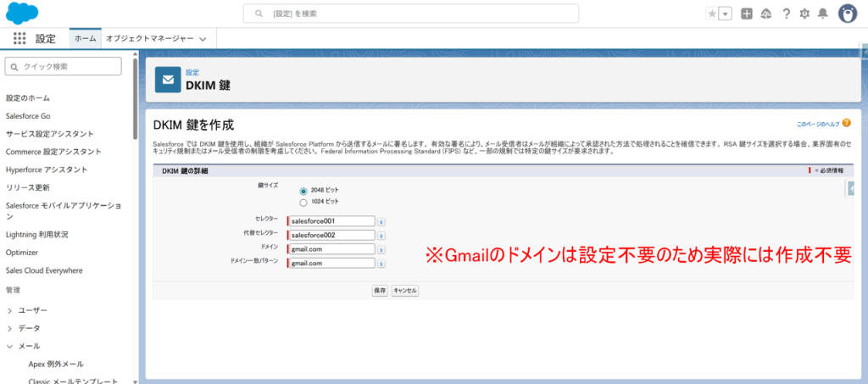Click the 代替セレクター input field

(331, 236)
